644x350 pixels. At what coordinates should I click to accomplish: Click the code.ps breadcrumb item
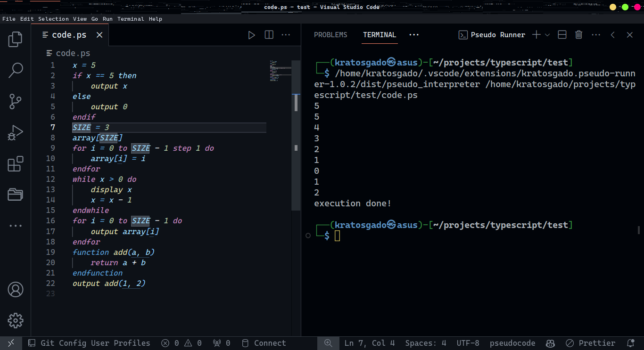(x=68, y=53)
